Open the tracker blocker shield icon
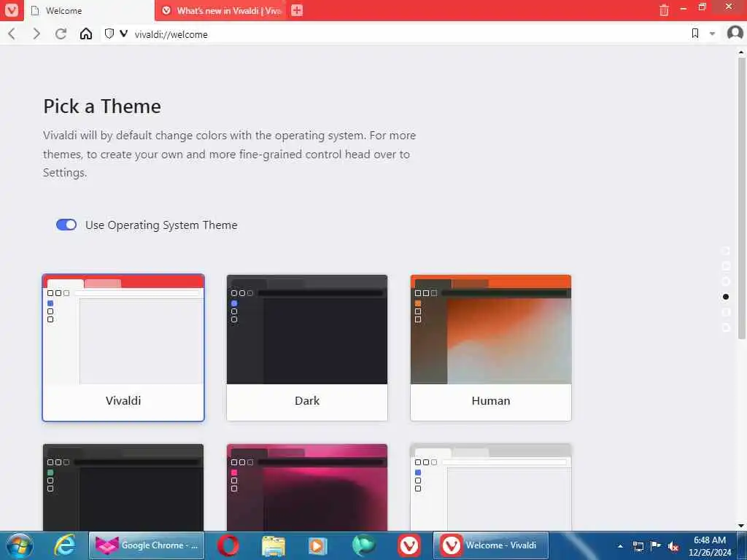This screenshot has width=747, height=560. pos(109,34)
